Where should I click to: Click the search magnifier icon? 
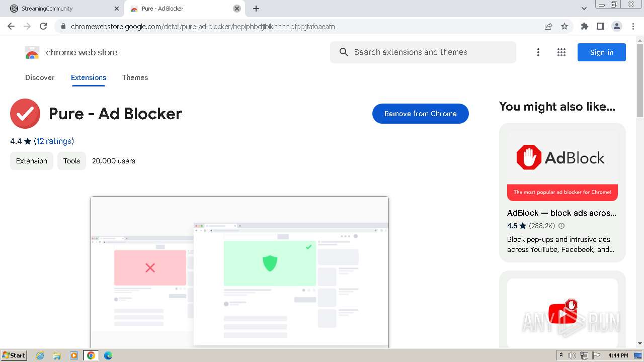(344, 52)
